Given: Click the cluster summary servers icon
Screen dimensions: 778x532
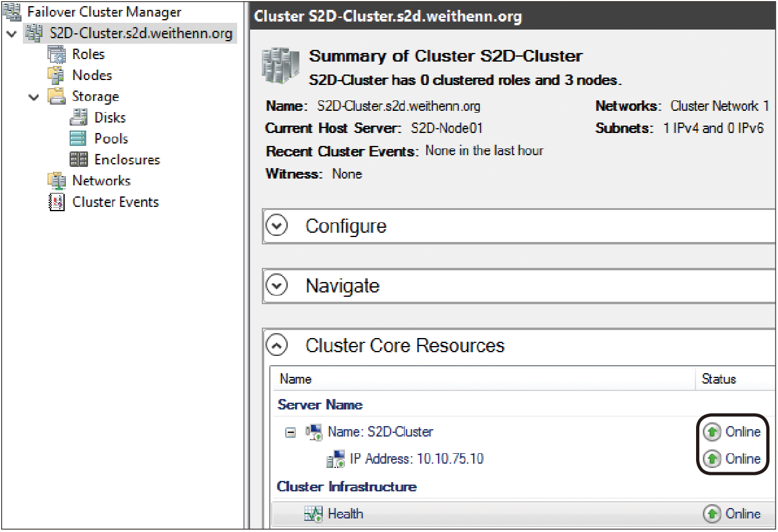Looking at the screenshot, I should [281, 65].
